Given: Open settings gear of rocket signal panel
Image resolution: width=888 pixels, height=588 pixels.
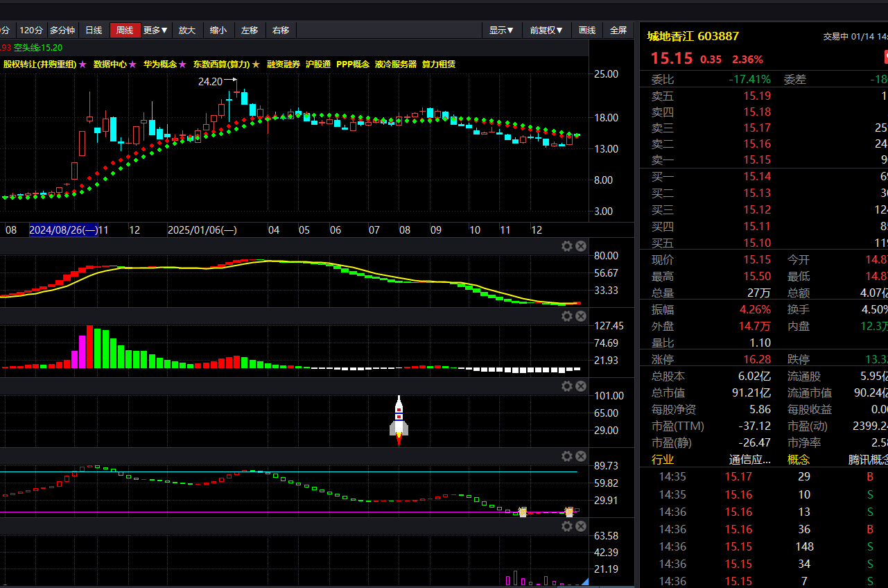Looking at the screenshot, I should coord(566,386).
